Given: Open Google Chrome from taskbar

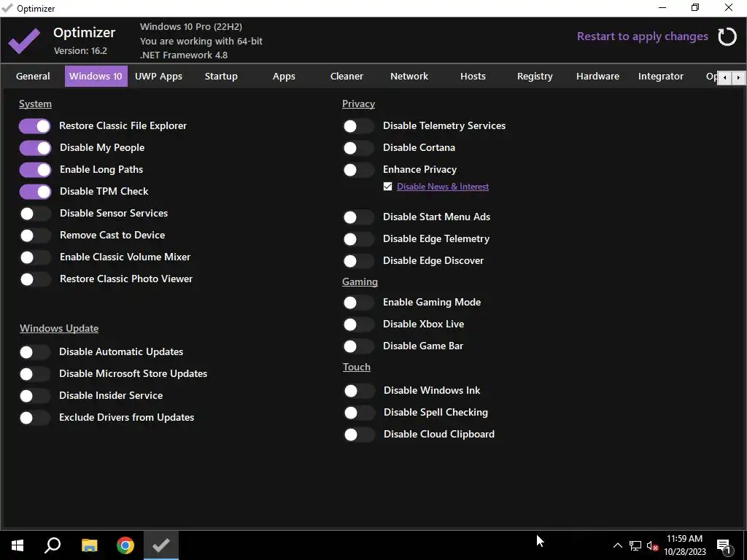Looking at the screenshot, I should click(125, 545).
